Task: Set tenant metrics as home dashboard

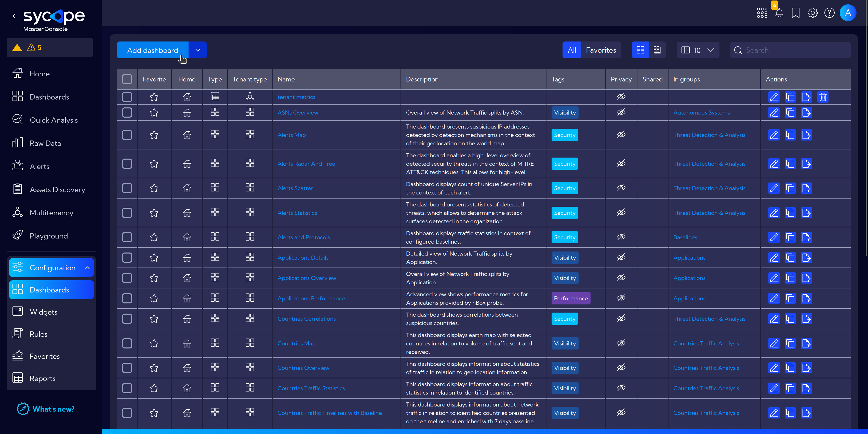Action: tap(187, 97)
